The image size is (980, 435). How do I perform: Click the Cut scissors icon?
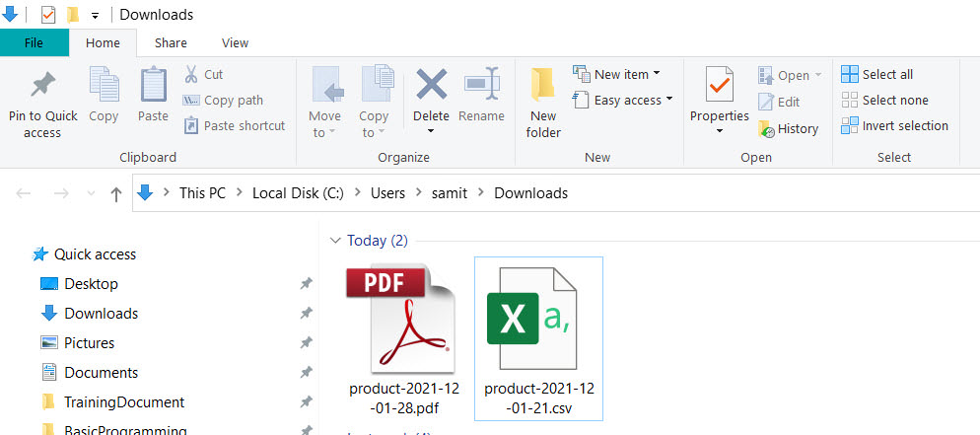(190, 74)
